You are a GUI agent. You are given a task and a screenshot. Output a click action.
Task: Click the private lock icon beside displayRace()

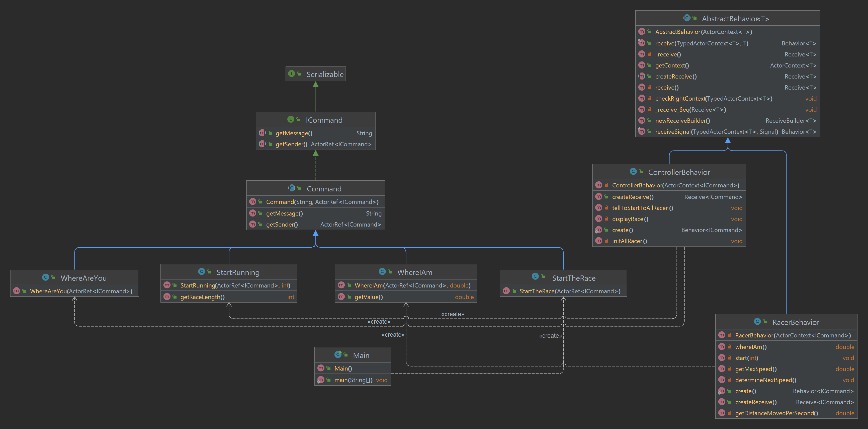coord(606,219)
